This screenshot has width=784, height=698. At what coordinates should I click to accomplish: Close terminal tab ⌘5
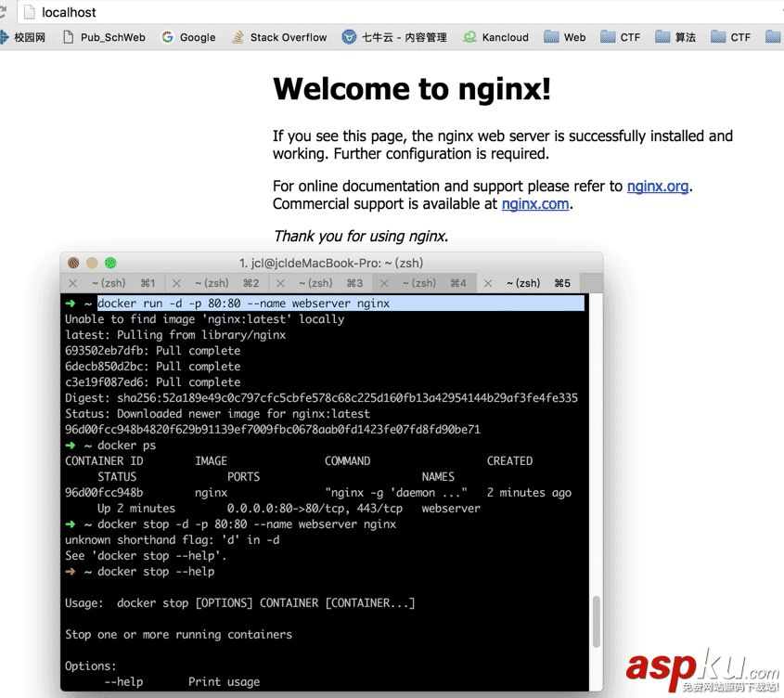(x=488, y=283)
